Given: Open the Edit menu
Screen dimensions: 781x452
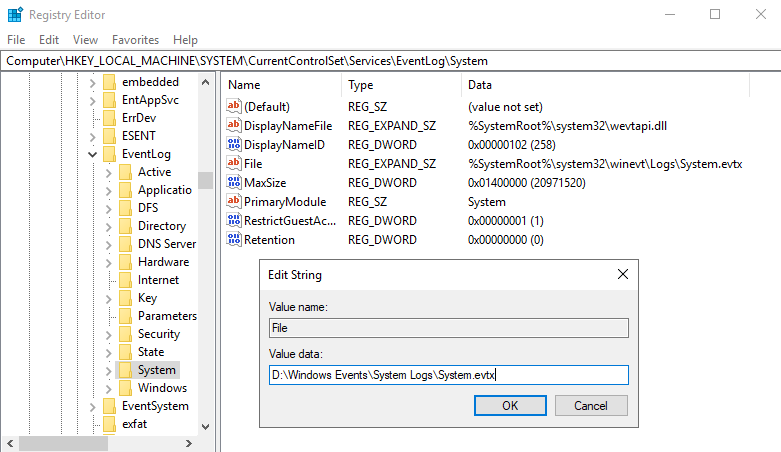Looking at the screenshot, I should click(49, 40).
